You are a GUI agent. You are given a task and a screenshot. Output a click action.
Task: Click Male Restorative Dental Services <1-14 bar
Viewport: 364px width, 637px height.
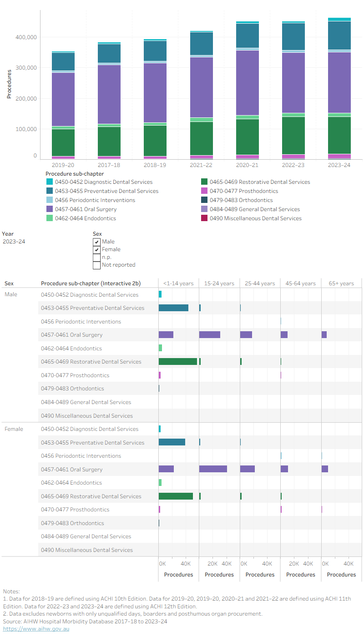178,362
